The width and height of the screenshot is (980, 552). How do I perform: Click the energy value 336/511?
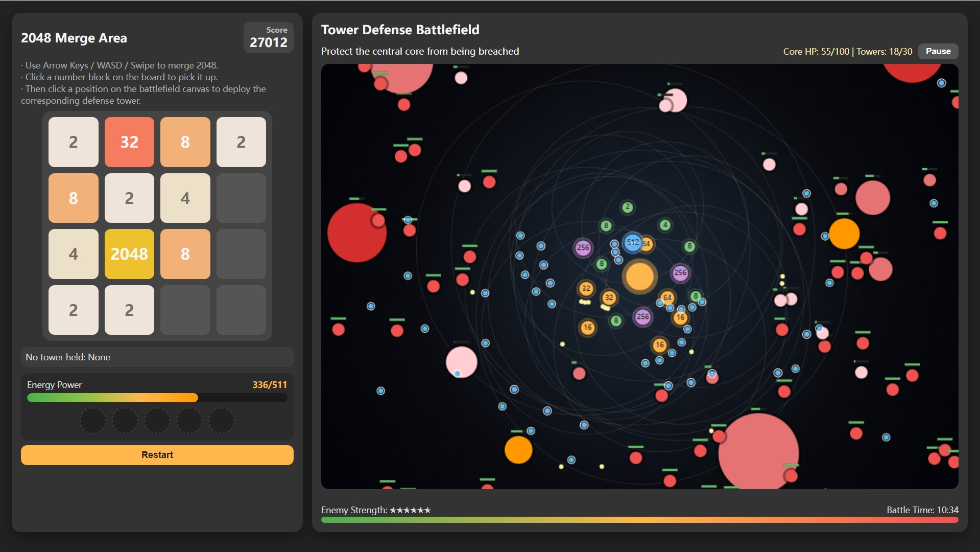click(270, 385)
